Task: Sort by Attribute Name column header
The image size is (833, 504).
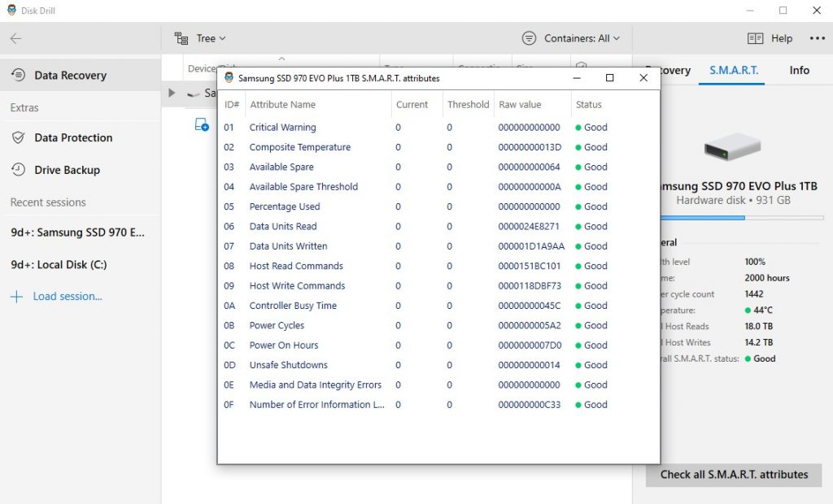Action: (282, 104)
